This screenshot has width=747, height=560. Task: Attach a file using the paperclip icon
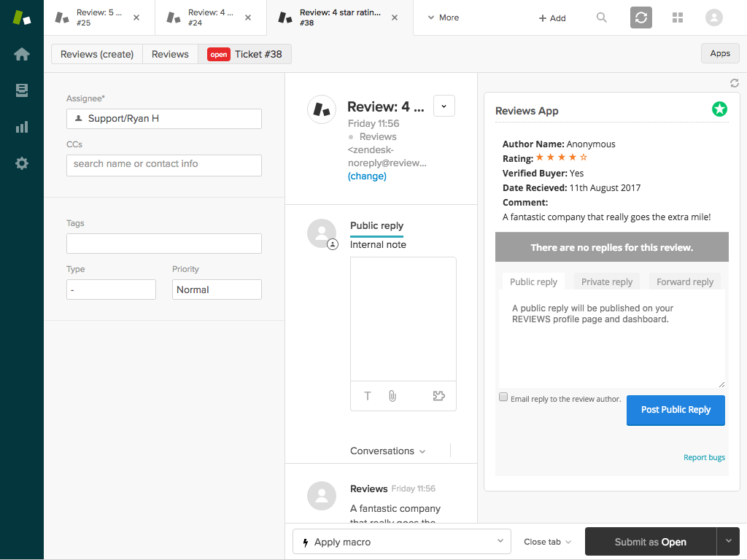[x=392, y=395]
